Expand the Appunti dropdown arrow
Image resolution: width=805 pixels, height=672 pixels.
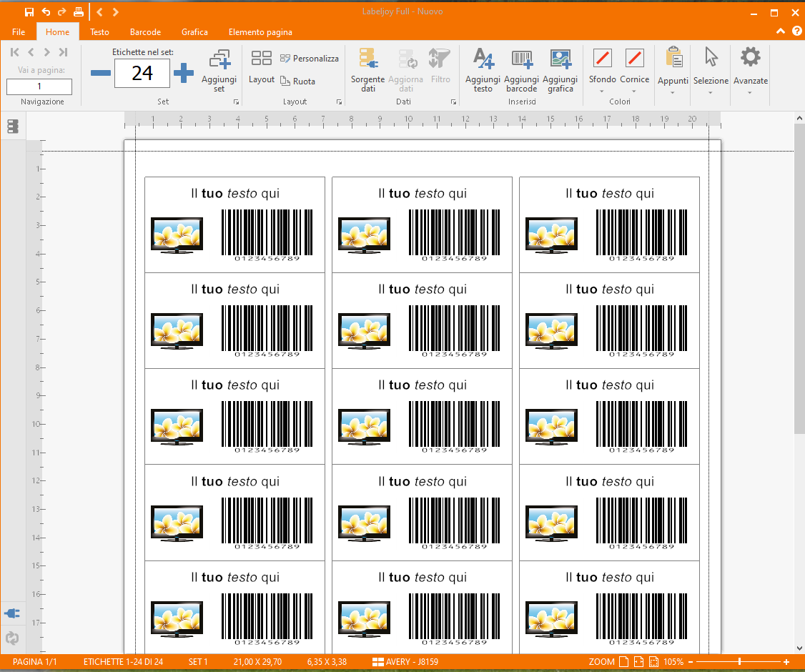(x=673, y=93)
